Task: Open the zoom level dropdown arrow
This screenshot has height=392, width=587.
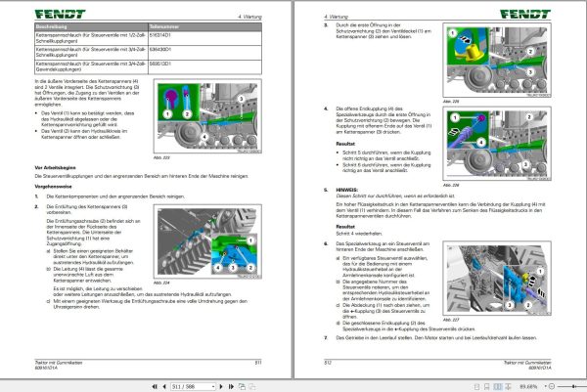Action: coord(546,386)
